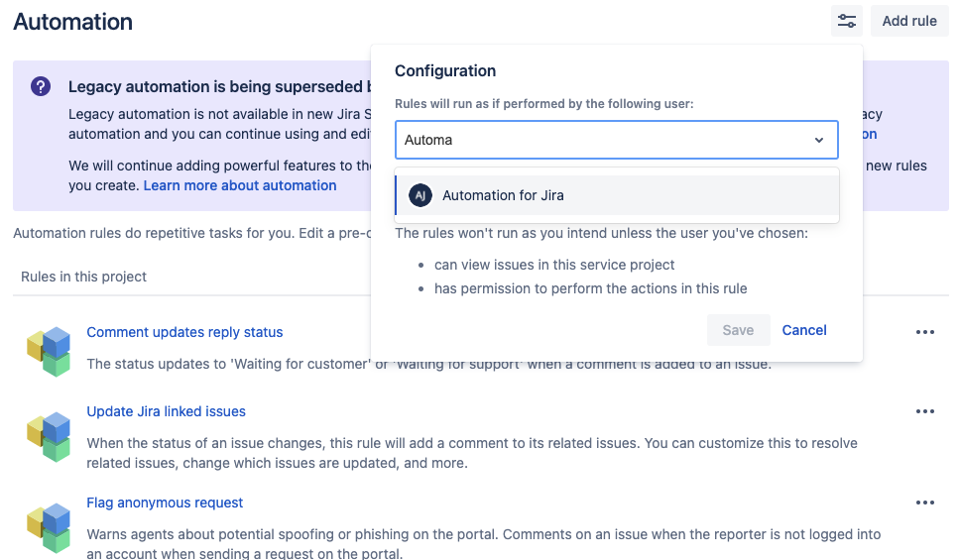
Task: Click cube icon for Update Jira linked issues
Action: pyautogui.click(x=49, y=436)
